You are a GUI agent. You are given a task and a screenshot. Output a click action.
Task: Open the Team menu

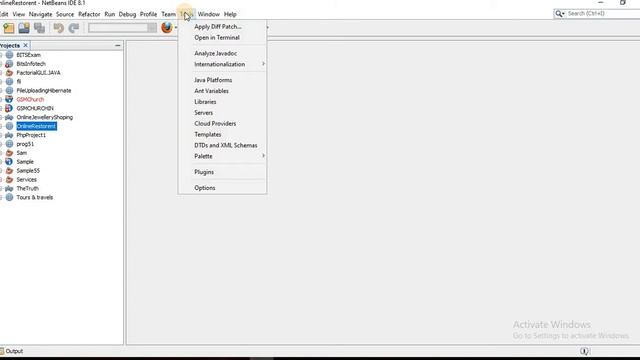[x=168, y=14]
